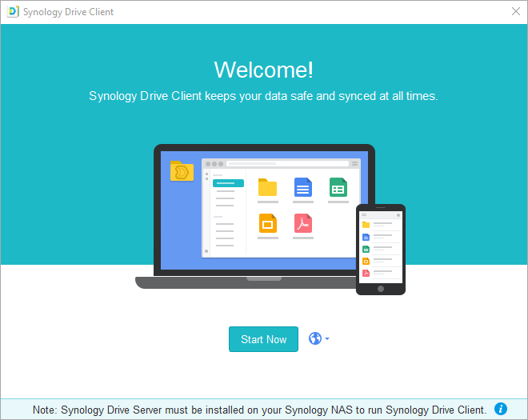Select the blue document icon in laptop illustration

click(303, 187)
